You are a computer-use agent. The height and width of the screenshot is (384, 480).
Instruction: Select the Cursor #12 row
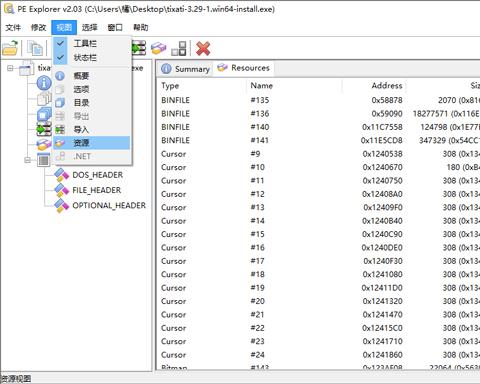(318, 194)
